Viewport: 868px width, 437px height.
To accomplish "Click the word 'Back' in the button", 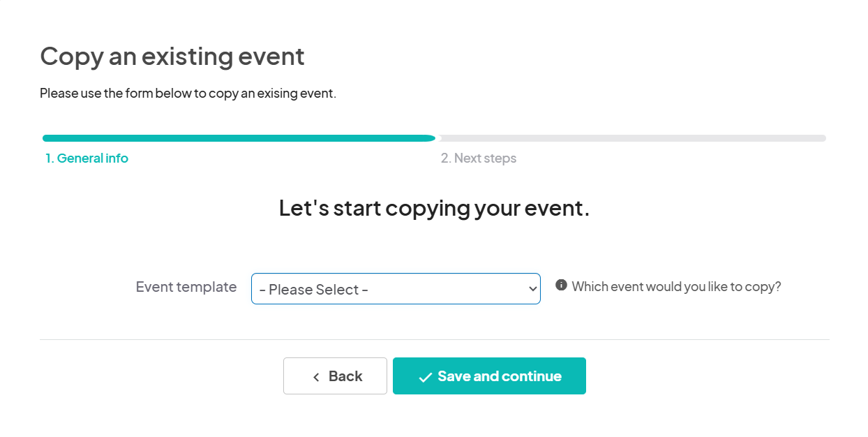I will [x=345, y=376].
